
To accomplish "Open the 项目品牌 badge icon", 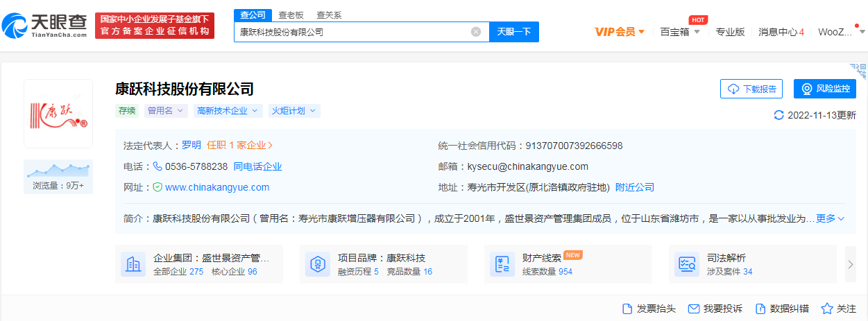I will pos(317,264).
